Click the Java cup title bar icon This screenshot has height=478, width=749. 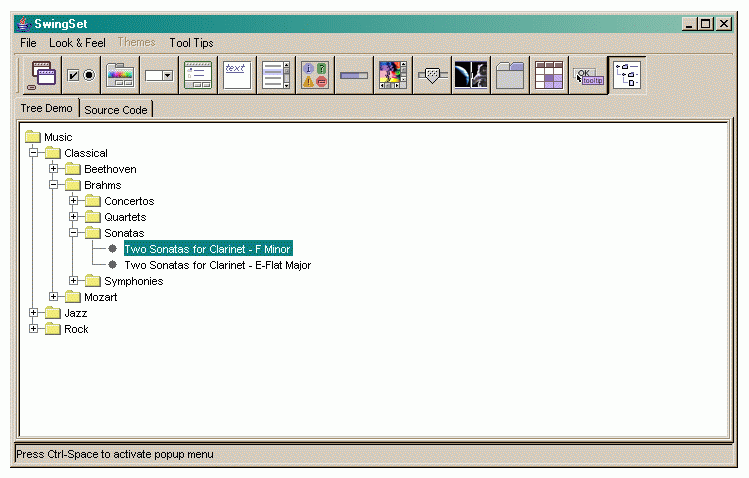tap(23, 23)
